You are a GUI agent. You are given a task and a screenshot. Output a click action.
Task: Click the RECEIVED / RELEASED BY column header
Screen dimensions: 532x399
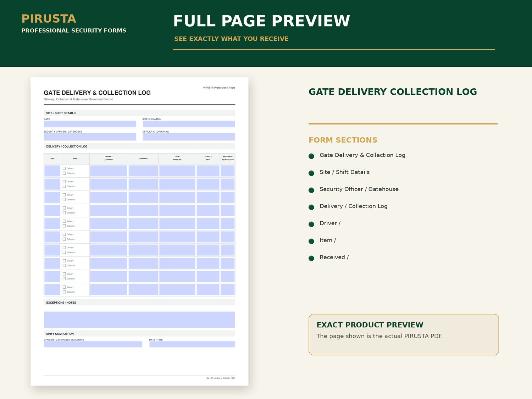[228, 158]
